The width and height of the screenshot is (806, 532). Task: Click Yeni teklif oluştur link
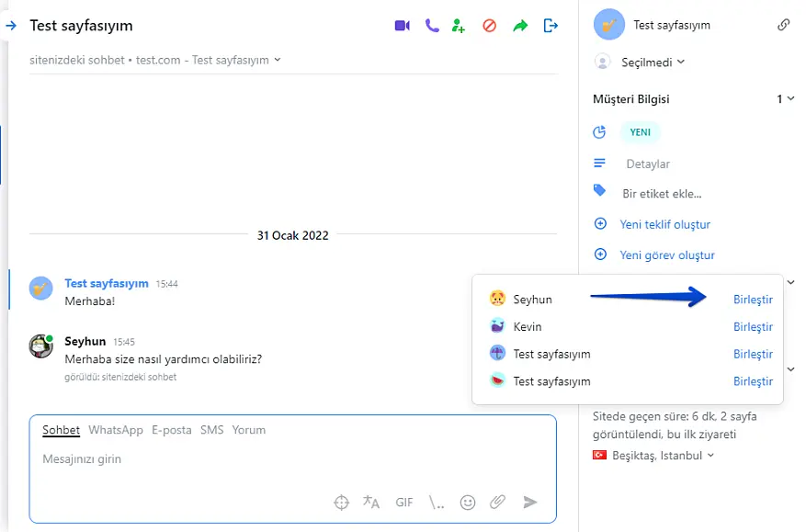(664, 224)
